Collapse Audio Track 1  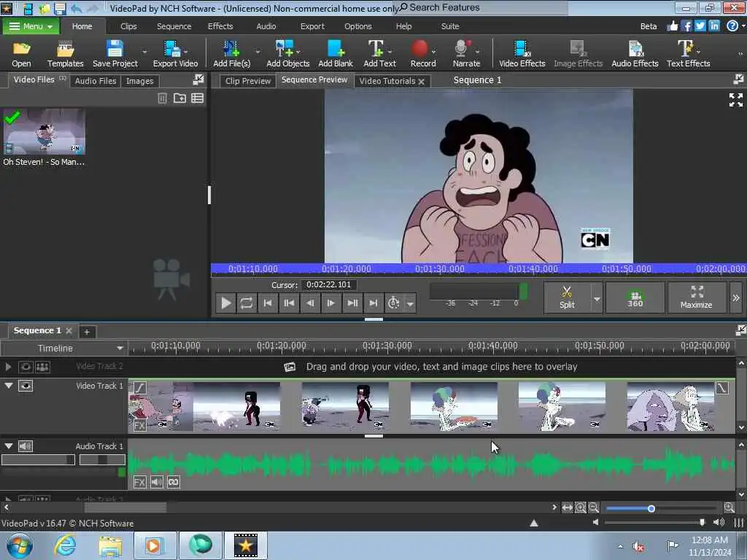[9, 446]
